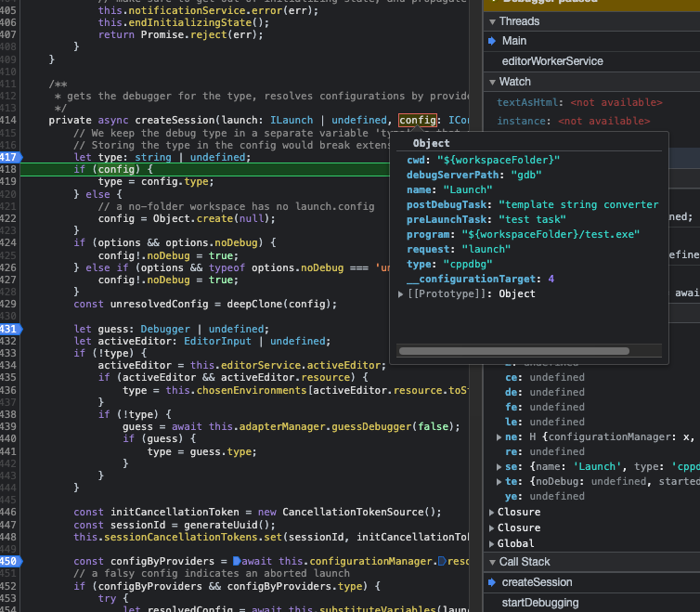Click the 're' undefined variable
Viewport: 700px width, 612px height.
pyautogui.click(x=545, y=451)
